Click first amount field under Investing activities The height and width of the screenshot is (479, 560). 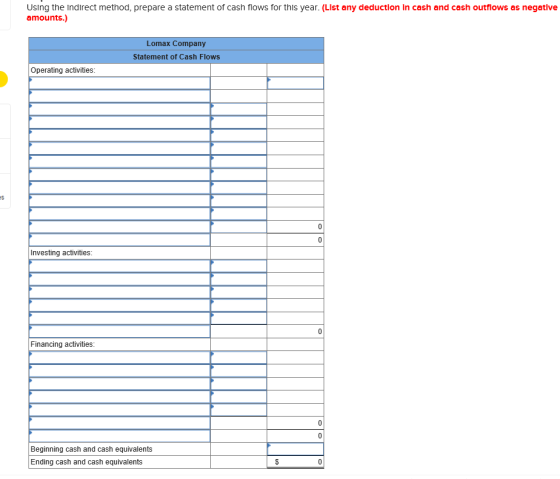239,266
